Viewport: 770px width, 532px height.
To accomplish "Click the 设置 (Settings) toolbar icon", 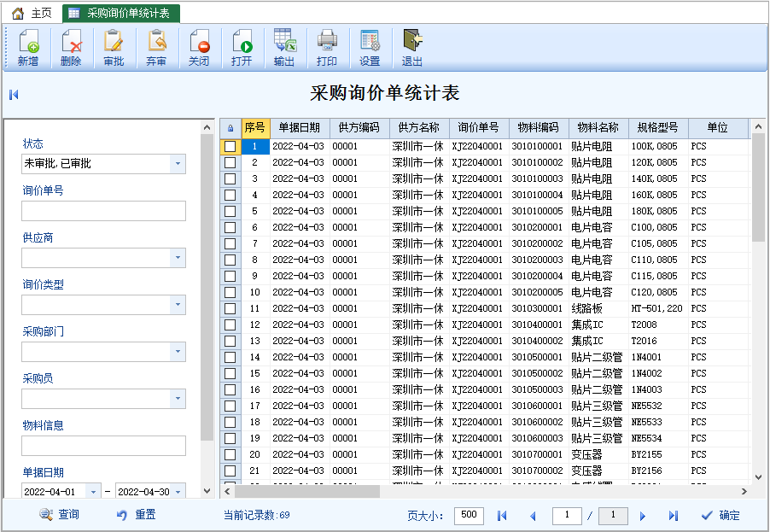I will (x=370, y=47).
